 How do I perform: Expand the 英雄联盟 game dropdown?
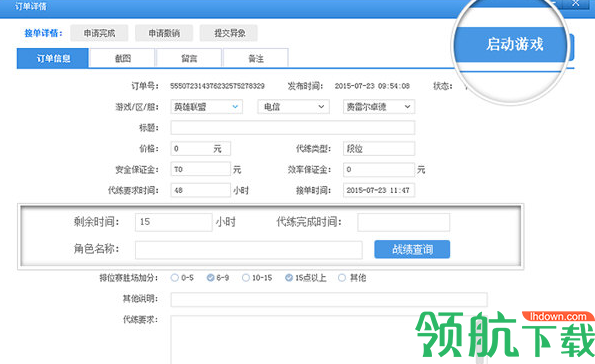click(x=206, y=107)
